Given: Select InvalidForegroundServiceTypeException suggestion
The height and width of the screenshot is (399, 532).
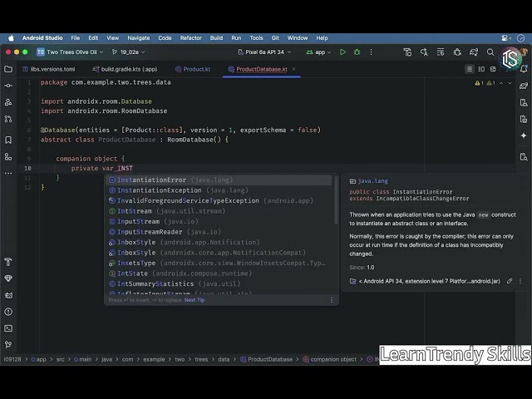Looking at the screenshot, I should pos(219,200).
